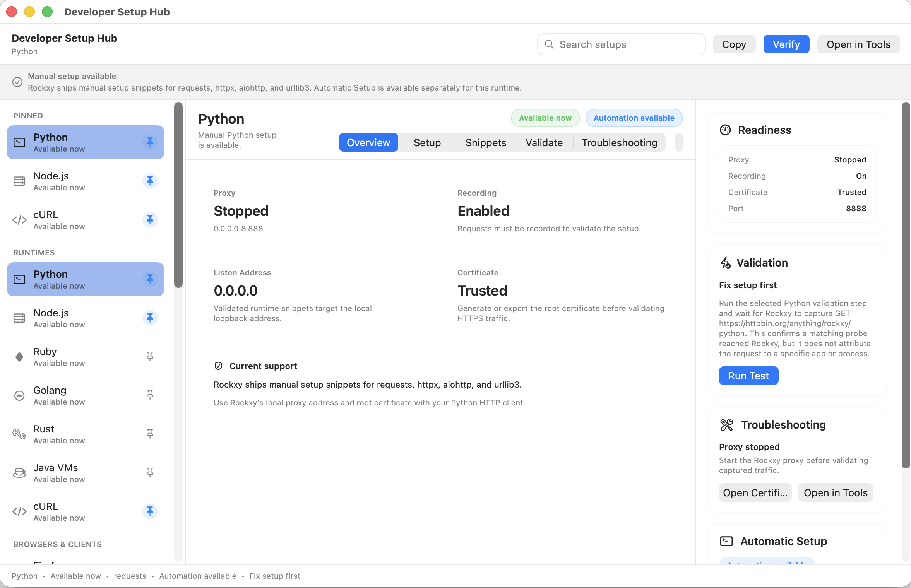Select the Java VMs icon

[19, 472]
